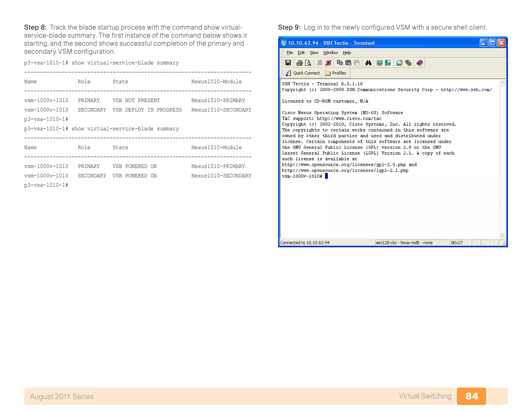
Task: Click 'aes128-cbc - hmac-md5 - none' status entry
Action: point(404,243)
